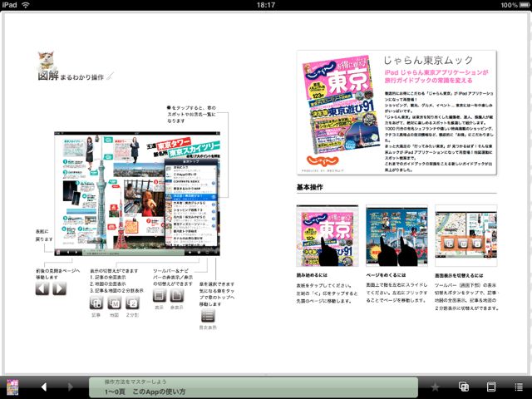This screenshot has height=399, width=532.
Task: Open the 画面表示を切替えるには map thumbnail
Action: click(x=465, y=235)
